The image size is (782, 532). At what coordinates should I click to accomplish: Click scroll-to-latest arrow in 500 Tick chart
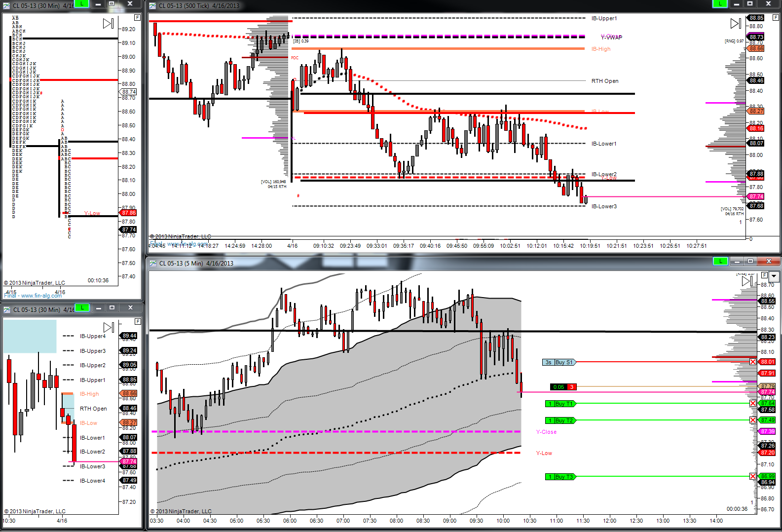tap(736, 23)
